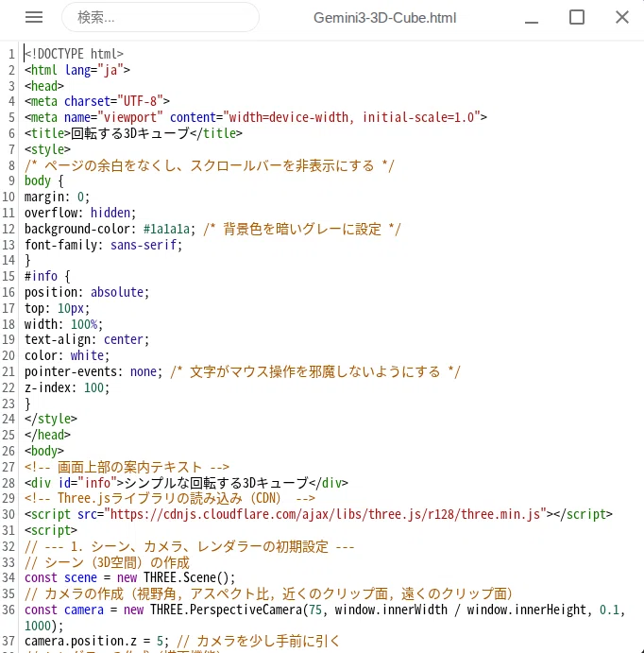Click the comment シーン（3D空間）の作成
The image size is (644, 653).
107,562
